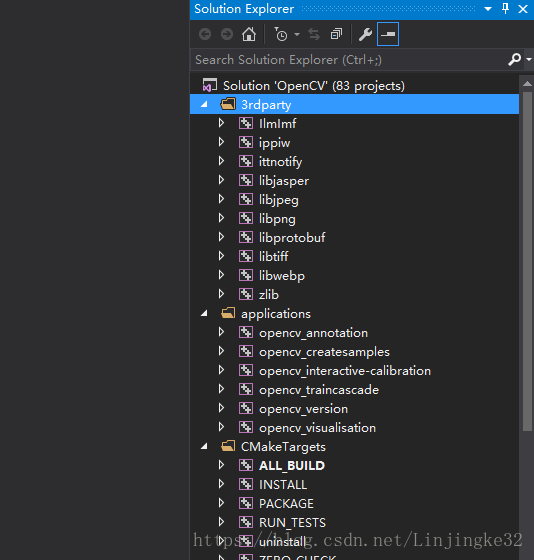Close the Solution Explorer panel

point(523,9)
